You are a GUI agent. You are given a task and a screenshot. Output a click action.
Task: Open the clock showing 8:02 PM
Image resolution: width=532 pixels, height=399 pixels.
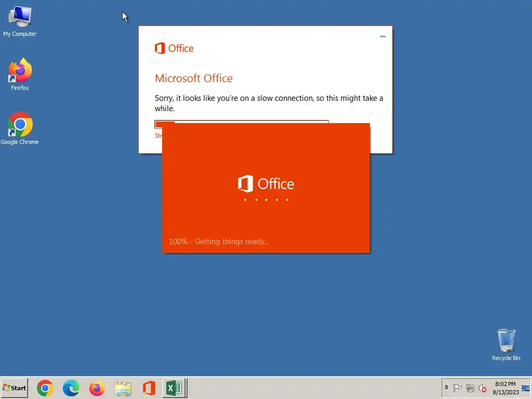click(x=505, y=388)
